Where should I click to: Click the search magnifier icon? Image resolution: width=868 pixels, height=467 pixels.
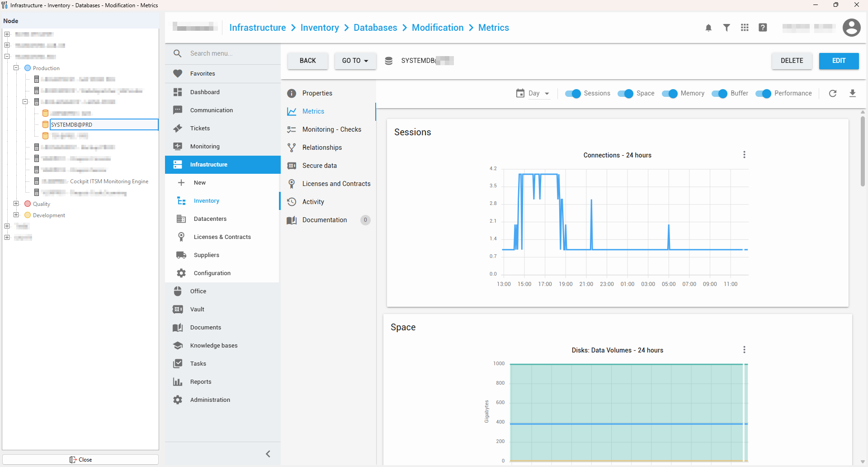(178, 53)
